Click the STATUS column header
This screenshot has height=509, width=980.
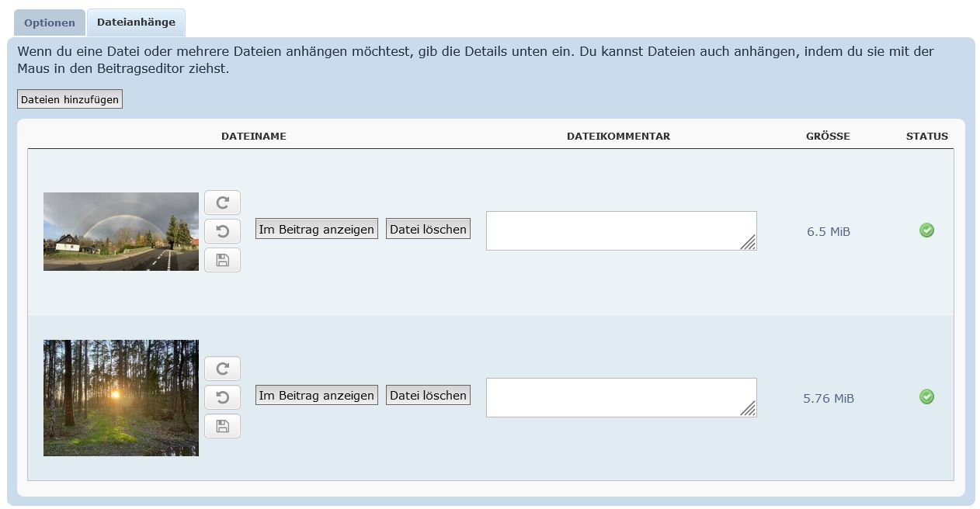927,136
